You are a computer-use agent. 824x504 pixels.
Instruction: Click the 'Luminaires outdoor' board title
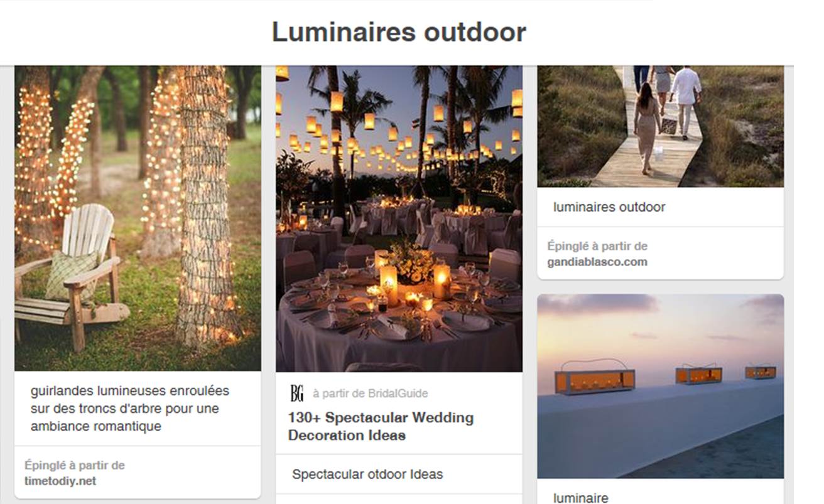coord(399,32)
